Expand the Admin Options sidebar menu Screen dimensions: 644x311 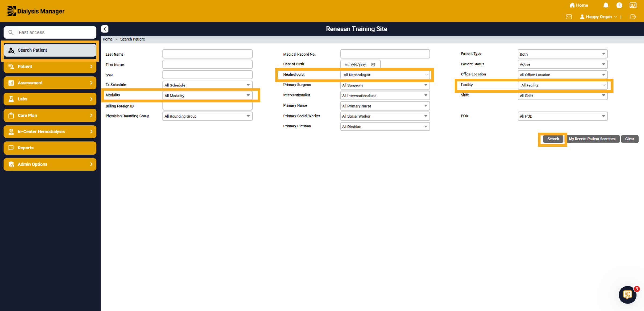pyautogui.click(x=50, y=164)
